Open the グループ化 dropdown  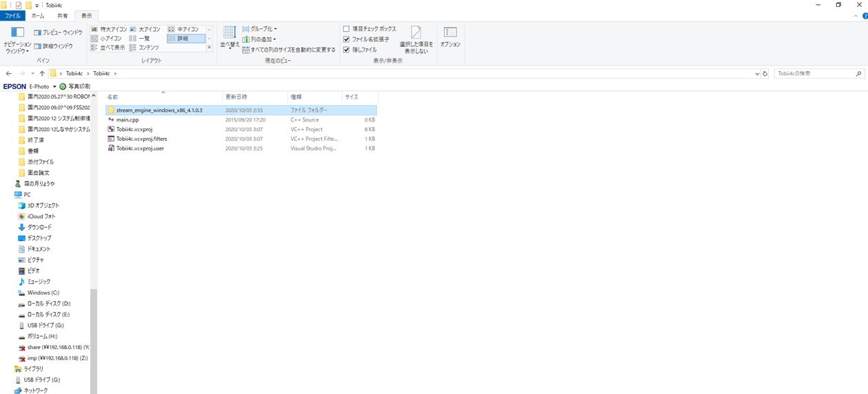click(x=259, y=29)
